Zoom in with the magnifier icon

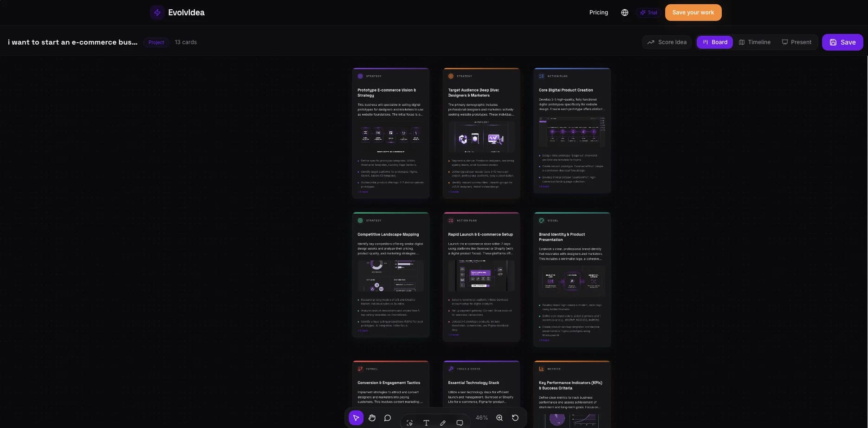point(499,418)
